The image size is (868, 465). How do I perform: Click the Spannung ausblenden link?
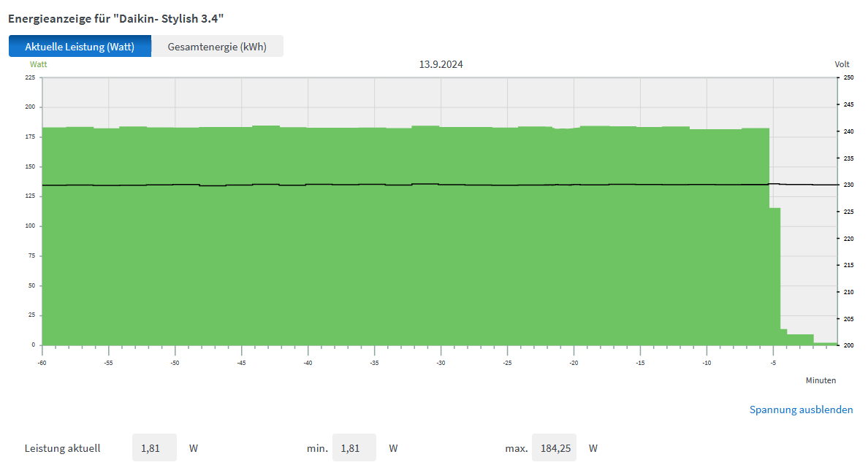801,410
